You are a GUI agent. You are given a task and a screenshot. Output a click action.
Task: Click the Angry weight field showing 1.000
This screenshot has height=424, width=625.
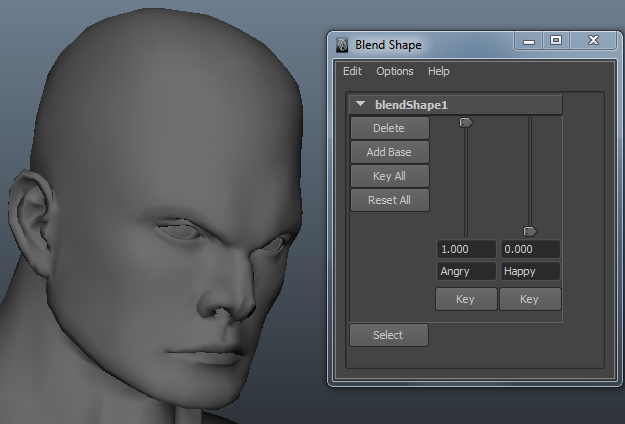click(x=466, y=249)
